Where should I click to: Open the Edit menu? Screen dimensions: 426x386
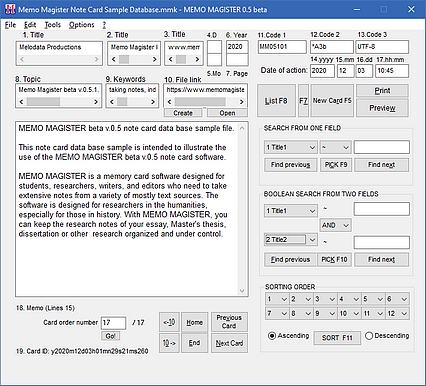pyautogui.click(x=30, y=25)
